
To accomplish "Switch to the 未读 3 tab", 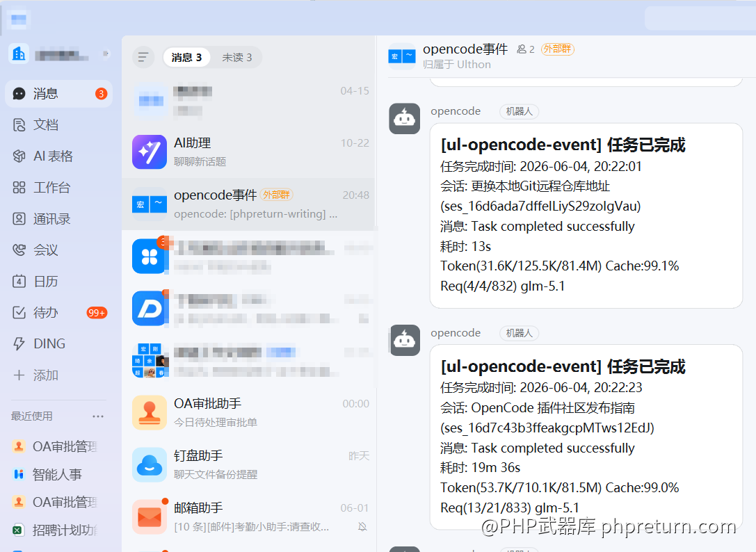I will [x=236, y=58].
